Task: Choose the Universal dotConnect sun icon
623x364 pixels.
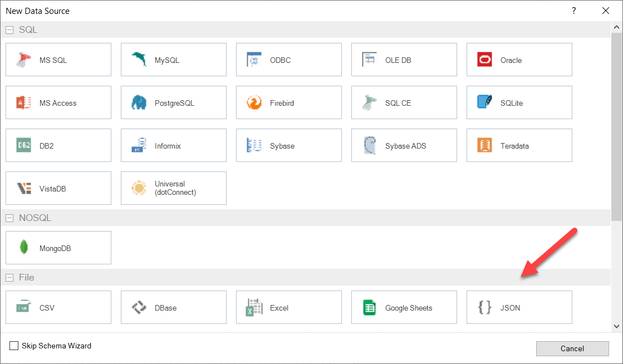Action: [x=139, y=188]
